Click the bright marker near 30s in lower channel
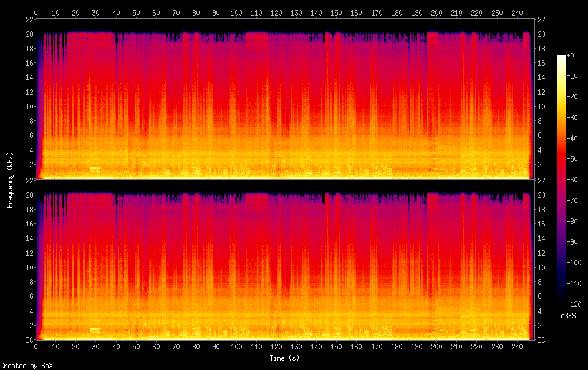Image resolution: width=588 pixels, height=370 pixels. [x=95, y=329]
